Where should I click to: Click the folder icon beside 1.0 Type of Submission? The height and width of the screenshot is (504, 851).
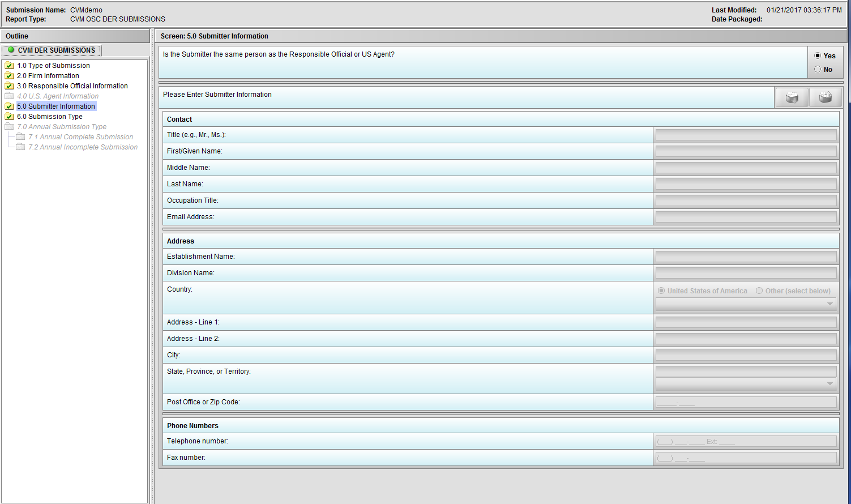point(9,66)
